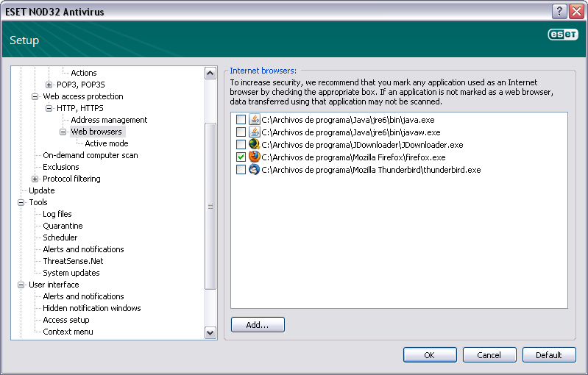Click tree scrollbar up arrow
The height and width of the screenshot is (375, 588).
[210, 73]
